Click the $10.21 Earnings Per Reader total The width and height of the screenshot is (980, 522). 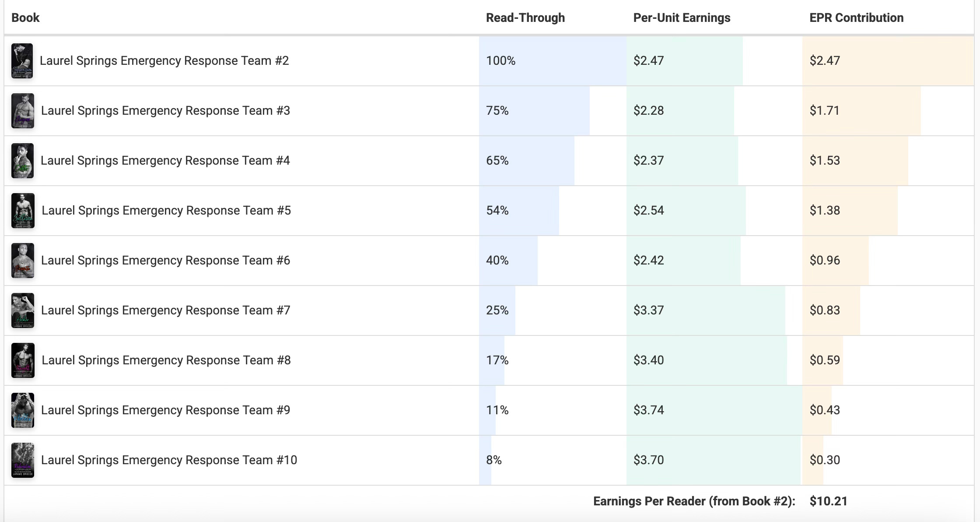[828, 501]
